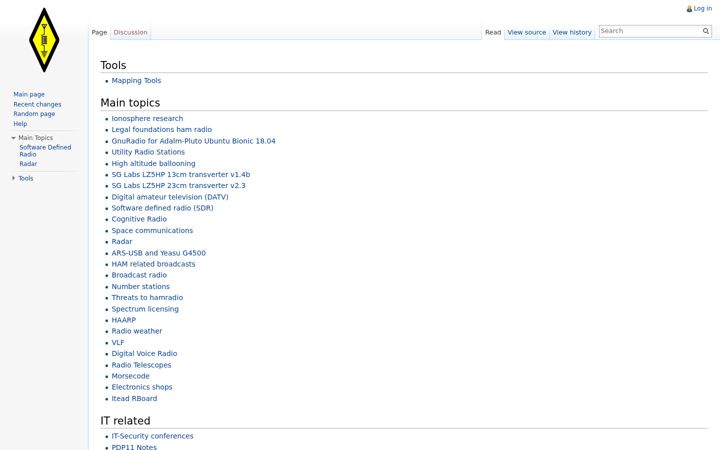Open Software Defined Radio sidebar link

point(45,151)
